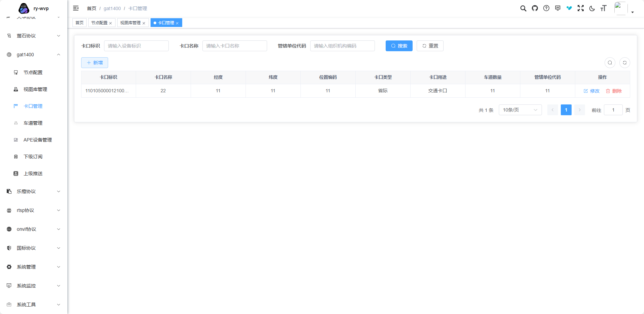Collapse the sidebar with the hamburger icon

coord(76,8)
